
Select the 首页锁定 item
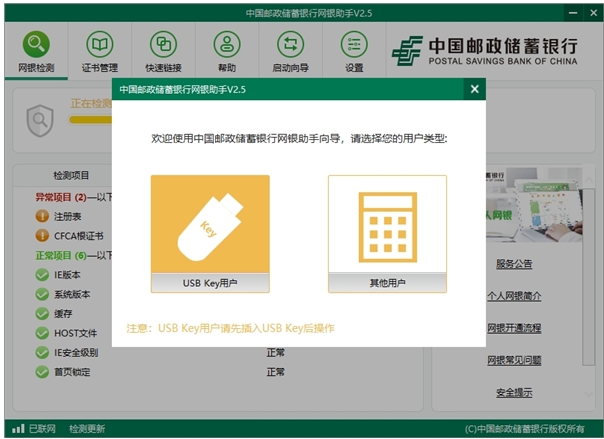click(x=72, y=372)
